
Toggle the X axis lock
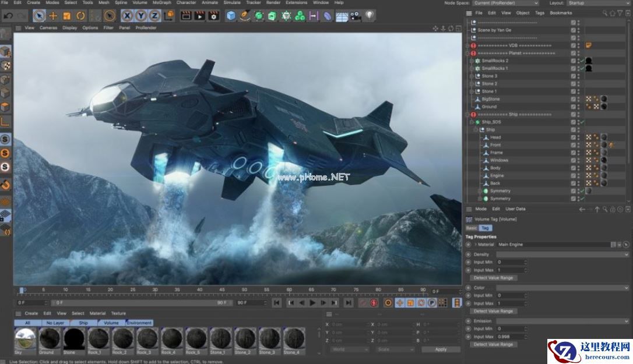(x=128, y=16)
